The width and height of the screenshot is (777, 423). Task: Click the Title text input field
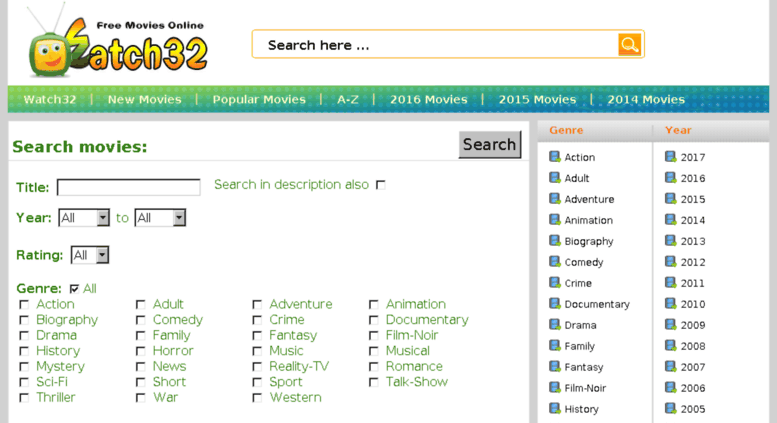(x=128, y=187)
